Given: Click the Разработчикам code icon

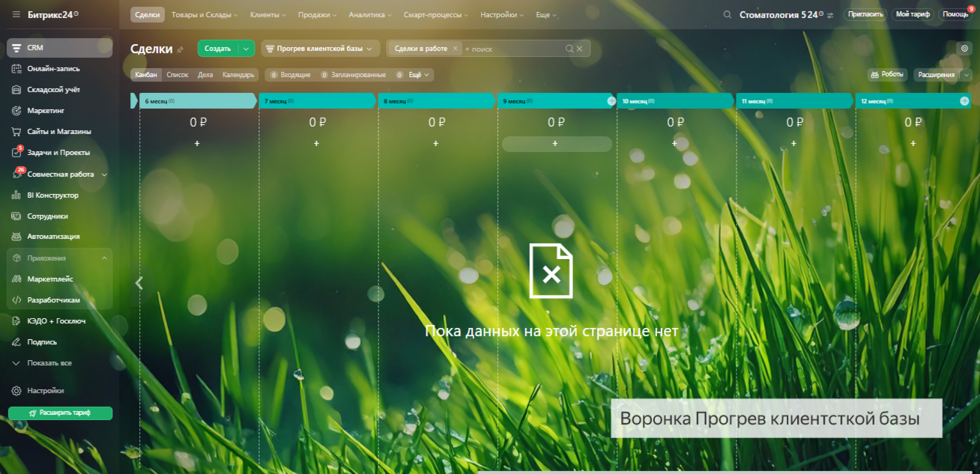Looking at the screenshot, I should click(x=16, y=300).
